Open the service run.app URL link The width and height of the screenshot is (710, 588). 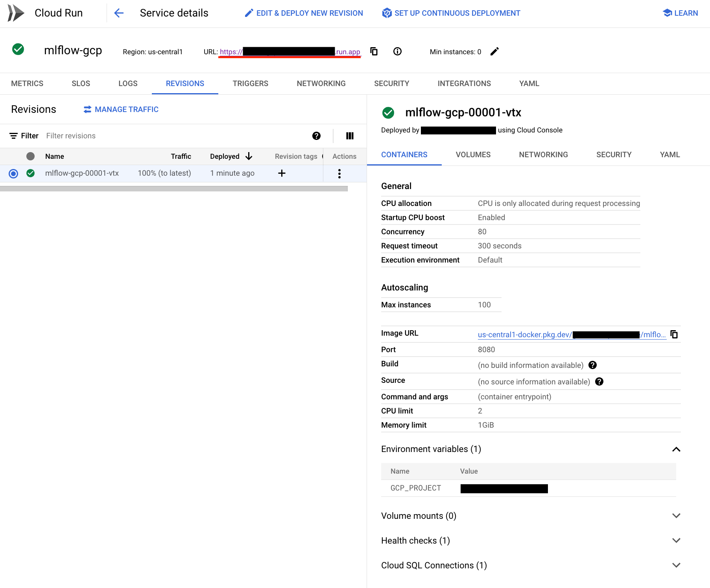(x=290, y=51)
